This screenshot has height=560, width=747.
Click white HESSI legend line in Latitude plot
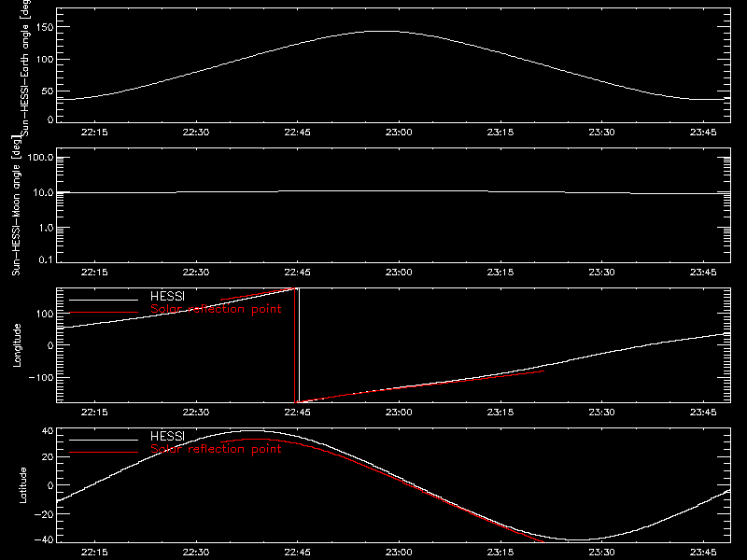104,440
